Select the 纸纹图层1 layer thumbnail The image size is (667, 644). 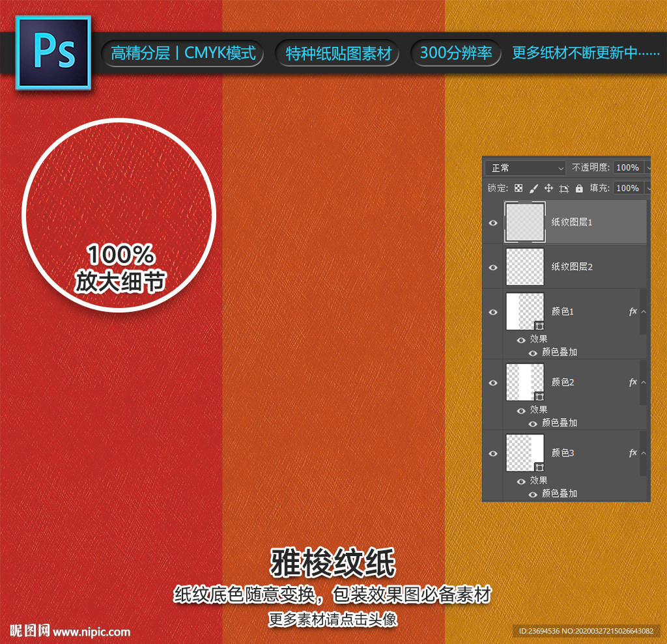click(x=525, y=222)
